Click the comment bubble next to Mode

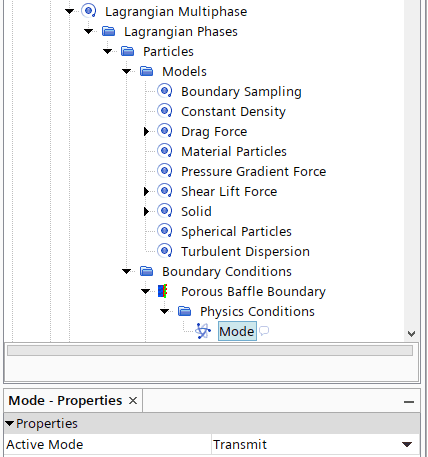264,331
